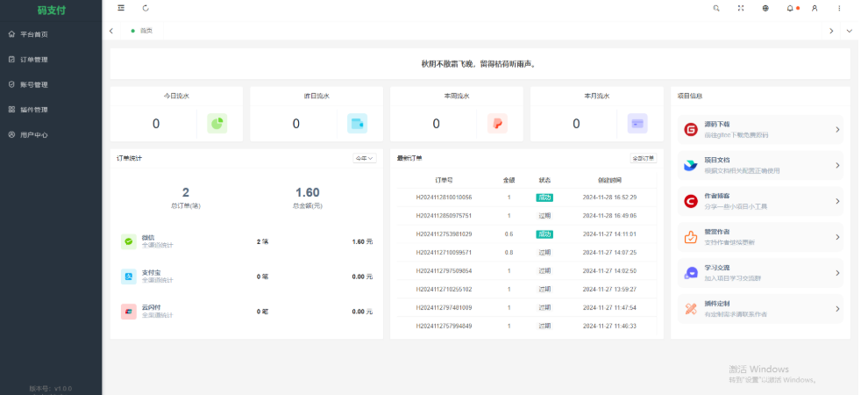Open the 学习交流 link card
The image size is (868, 395).
[759, 273]
